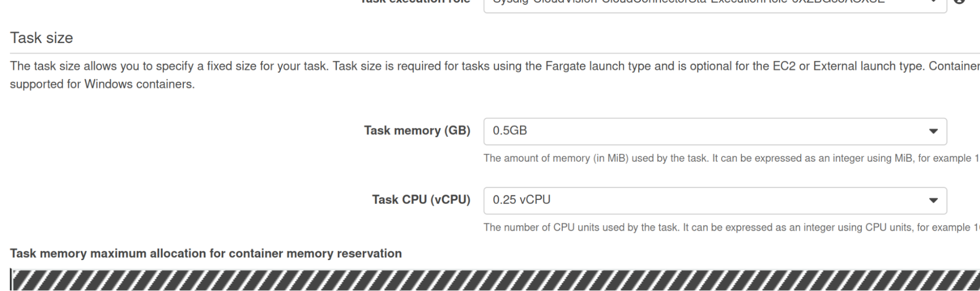Click the info icon beside Task execution role
980x291 pixels.
pyautogui.click(x=959, y=1)
